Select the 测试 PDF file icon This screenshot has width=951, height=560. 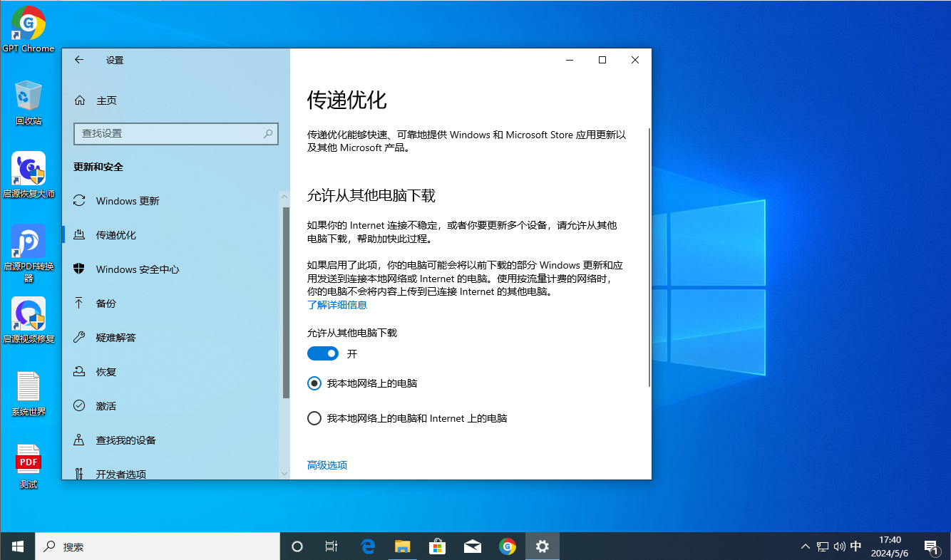point(29,467)
